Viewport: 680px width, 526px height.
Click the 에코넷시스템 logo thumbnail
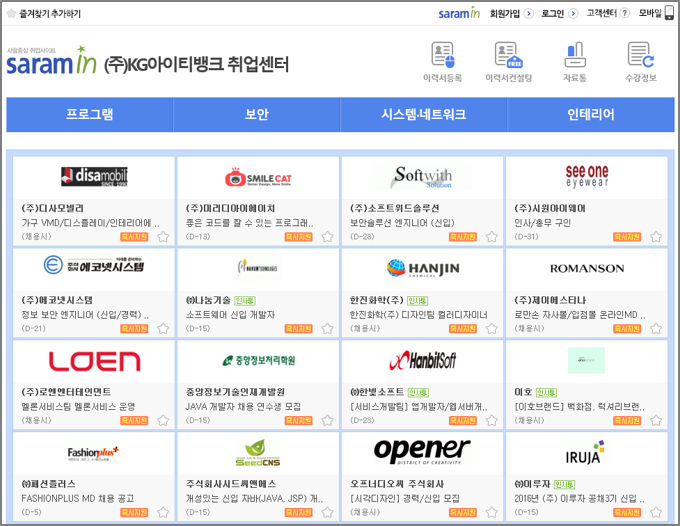(x=94, y=265)
